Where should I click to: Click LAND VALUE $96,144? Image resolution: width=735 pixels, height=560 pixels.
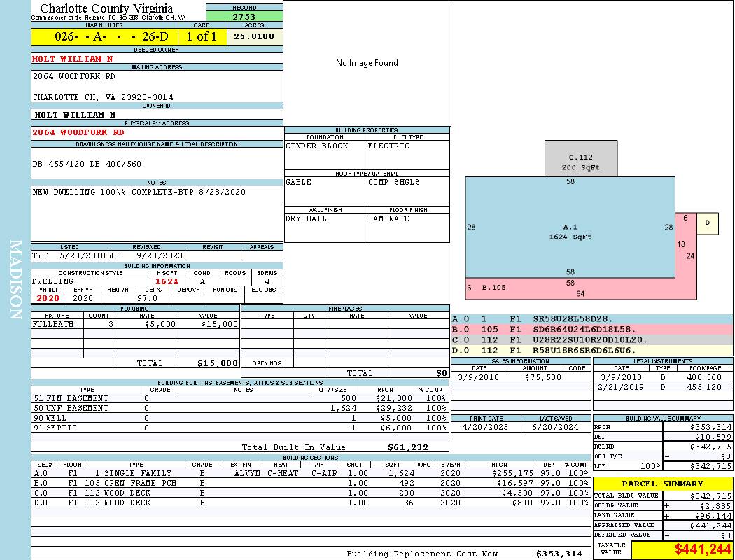point(713,515)
